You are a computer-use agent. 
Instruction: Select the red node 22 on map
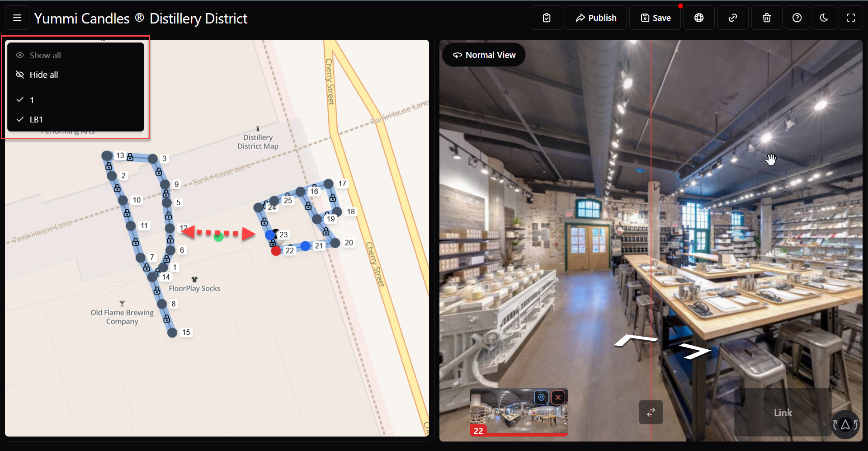(276, 251)
